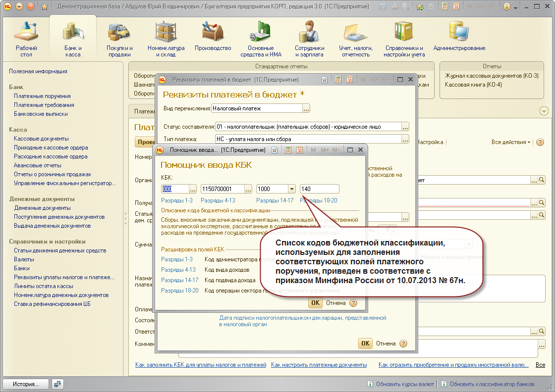Viewport: 555px width, 392px height.
Task: Open the Все действия dropdown menu
Action: (x=511, y=142)
